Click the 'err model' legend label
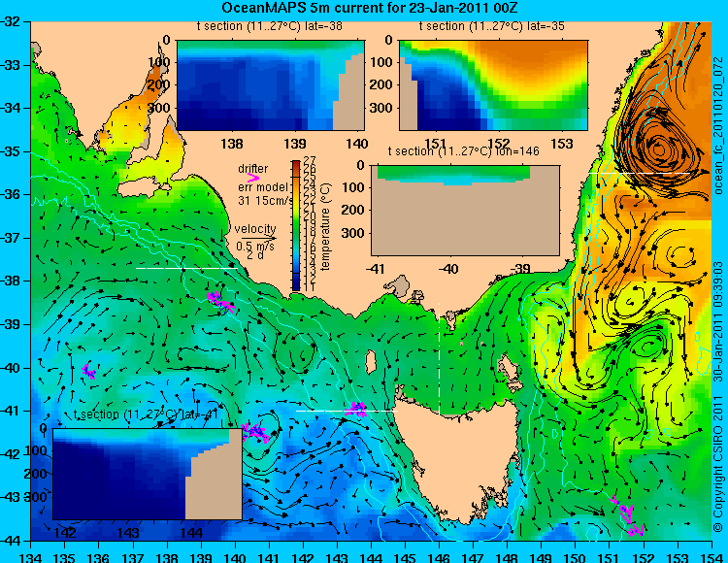728x563 pixels. [x=263, y=187]
